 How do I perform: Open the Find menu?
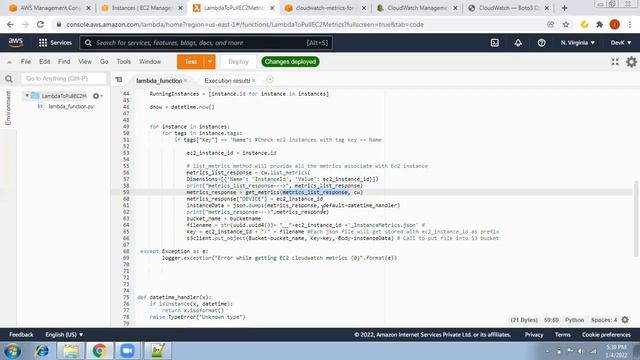tap(64, 62)
